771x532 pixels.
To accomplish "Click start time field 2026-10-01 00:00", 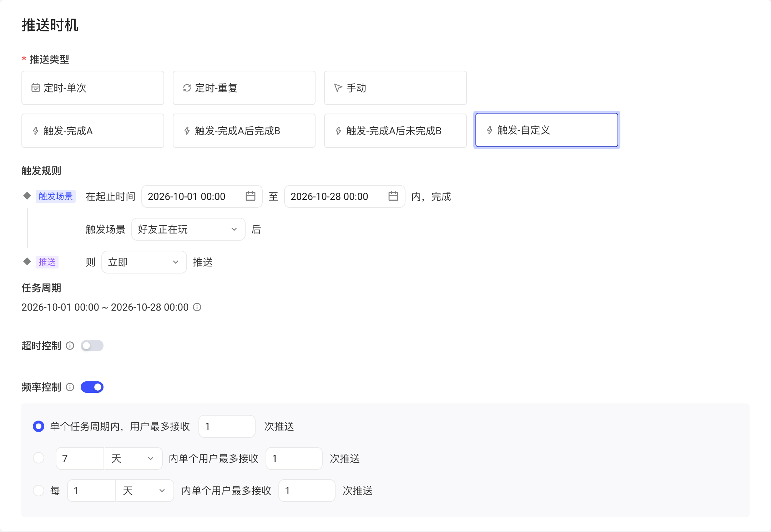I will pos(202,196).
